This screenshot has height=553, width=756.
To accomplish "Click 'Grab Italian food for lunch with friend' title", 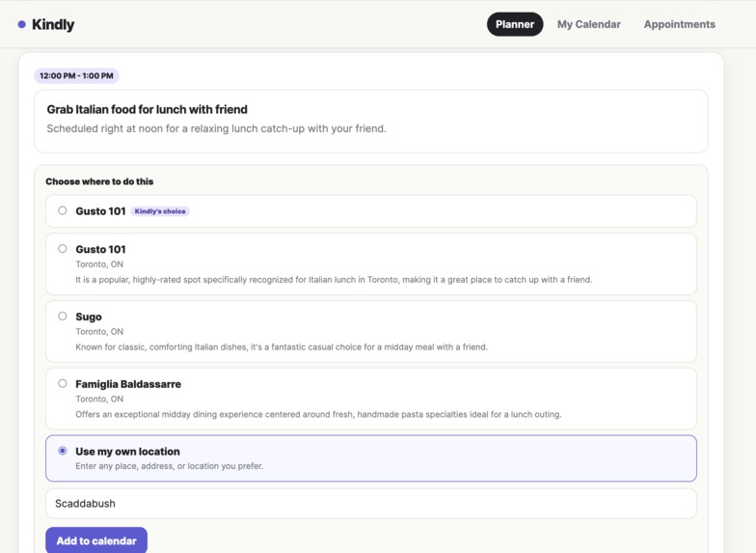I will pyautogui.click(x=147, y=110).
